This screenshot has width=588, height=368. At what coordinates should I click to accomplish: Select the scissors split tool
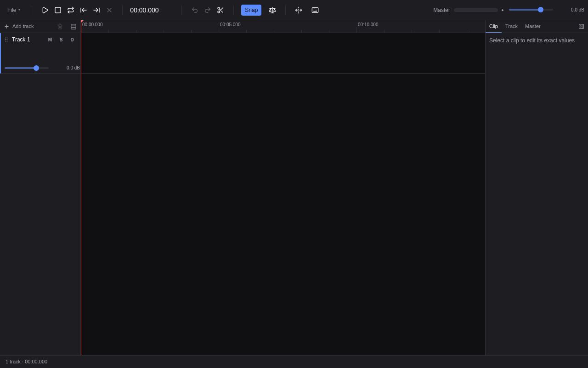(220, 10)
